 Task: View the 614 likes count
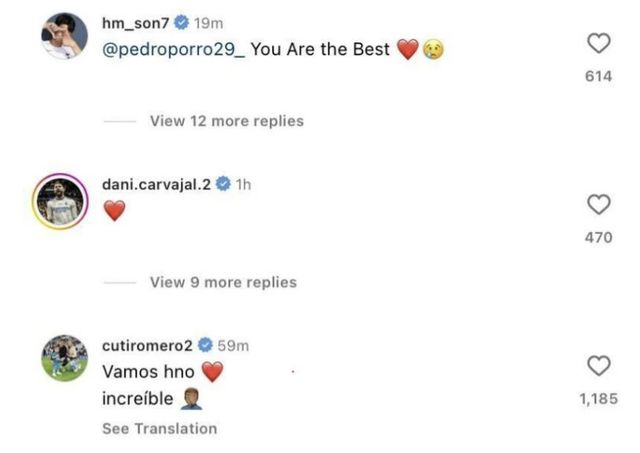pos(598,76)
